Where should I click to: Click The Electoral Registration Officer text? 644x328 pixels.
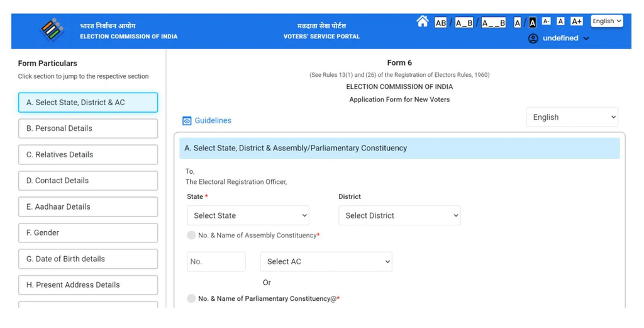[x=236, y=182]
